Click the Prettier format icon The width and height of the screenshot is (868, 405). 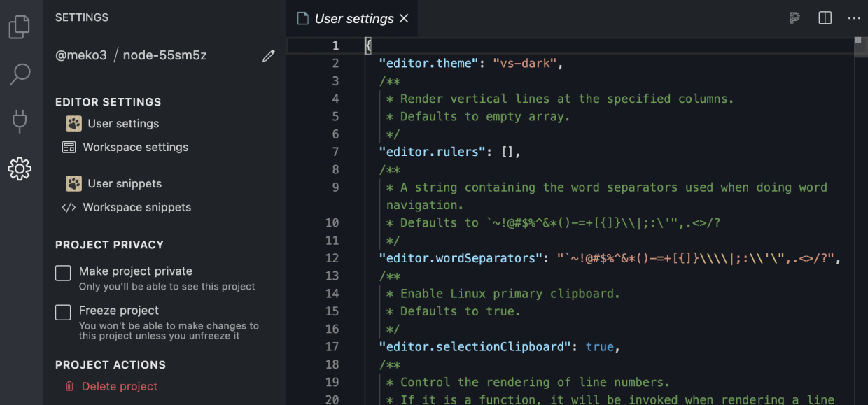[x=794, y=19]
